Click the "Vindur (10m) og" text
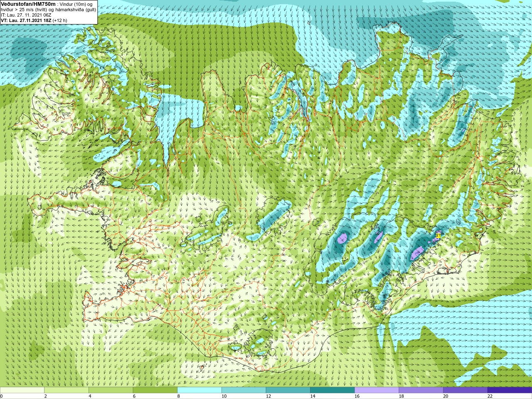The height and width of the screenshot is (399, 532). [76, 4]
